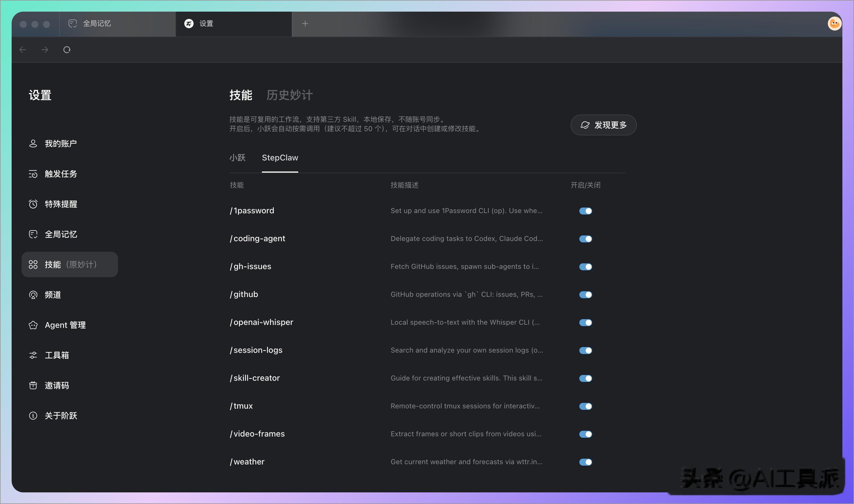
Task: Disable the /1password skill toggle
Action: pos(585,211)
